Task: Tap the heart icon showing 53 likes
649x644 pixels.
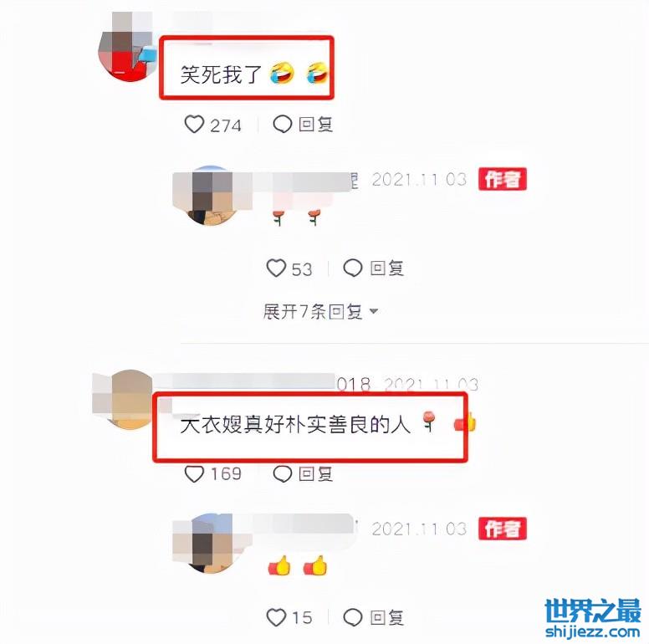Action: [276, 268]
